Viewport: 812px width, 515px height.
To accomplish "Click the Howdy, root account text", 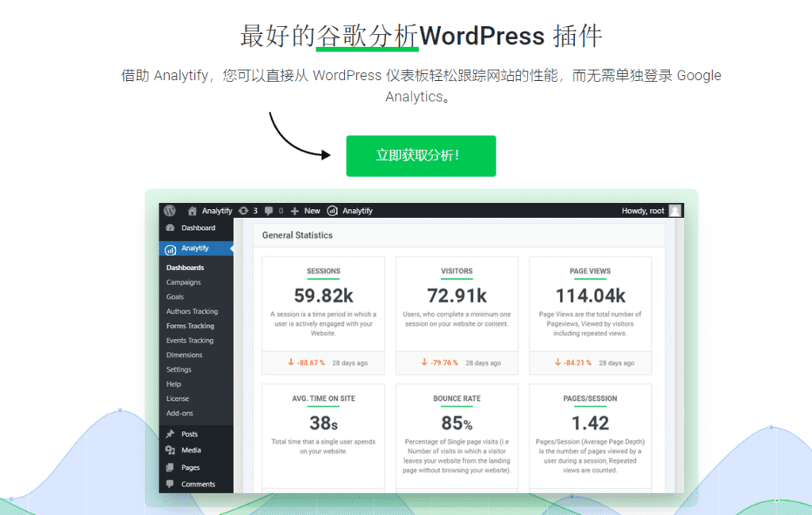I will coord(642,211).
